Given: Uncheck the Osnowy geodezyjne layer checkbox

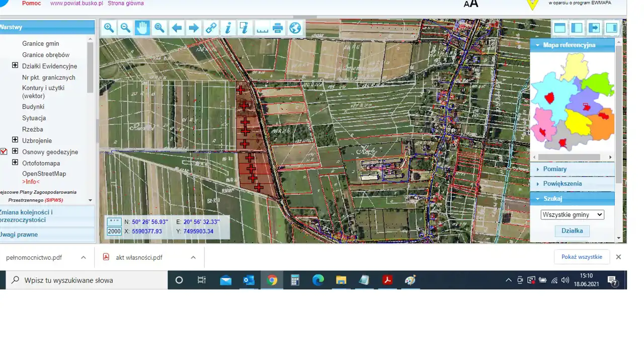Looking at the screenshot, I should tap(4, 152).
